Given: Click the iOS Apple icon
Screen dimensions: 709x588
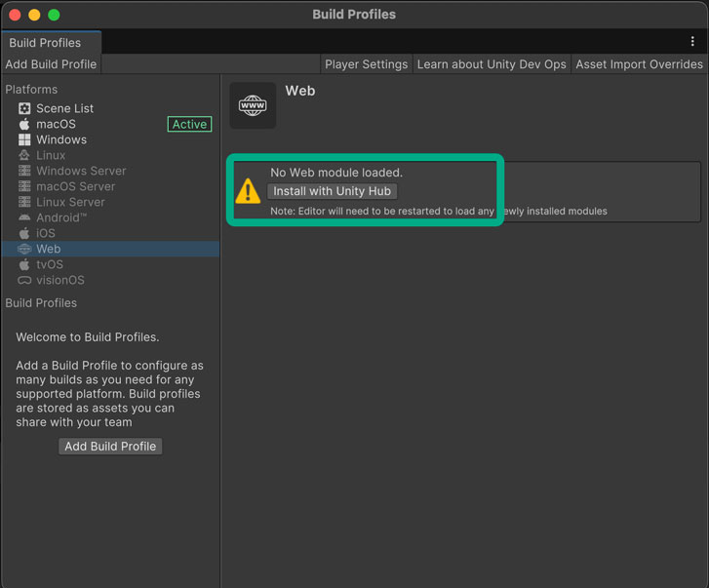Looking at the screenshot, I should click(x=24, y=233).
